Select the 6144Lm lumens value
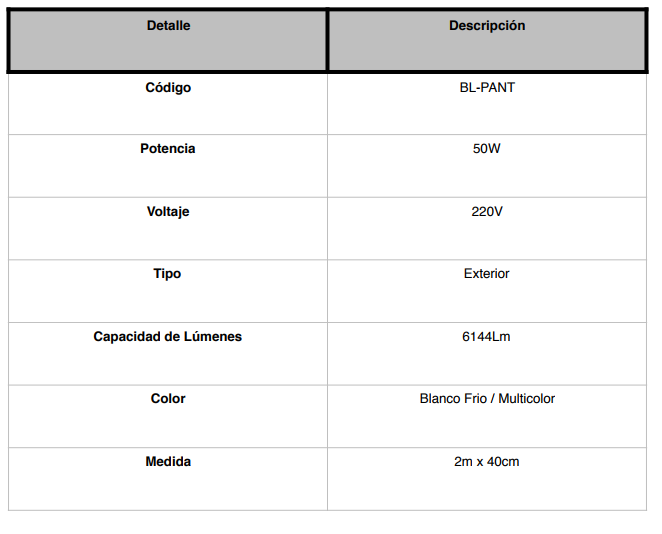 (486, 336)
